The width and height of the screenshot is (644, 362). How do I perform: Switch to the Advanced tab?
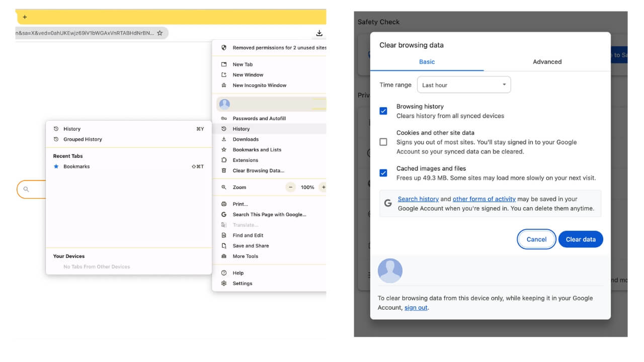[547, 61]
